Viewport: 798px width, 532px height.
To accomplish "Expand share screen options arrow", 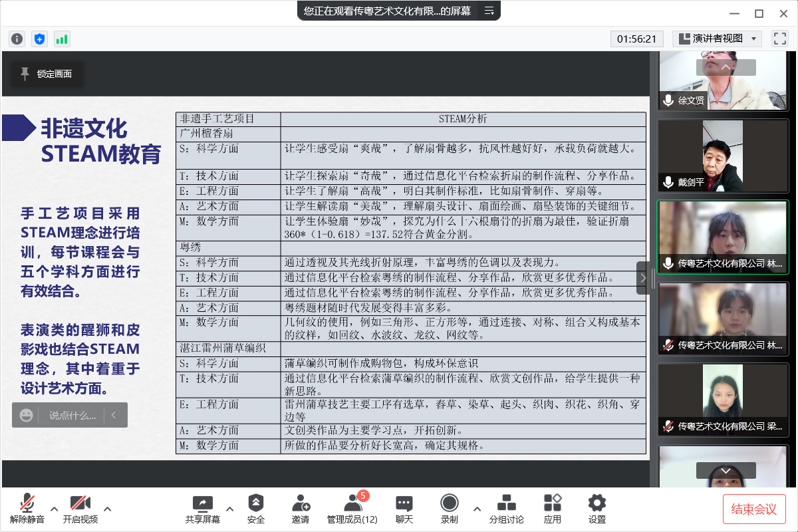I will pyautogui.click(x=230, y=509).
